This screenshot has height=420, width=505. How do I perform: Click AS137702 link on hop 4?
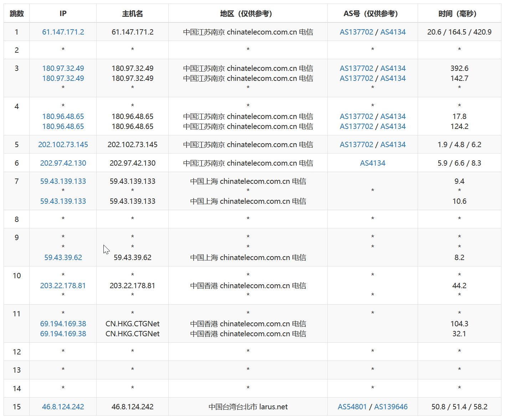coord(356,116)
